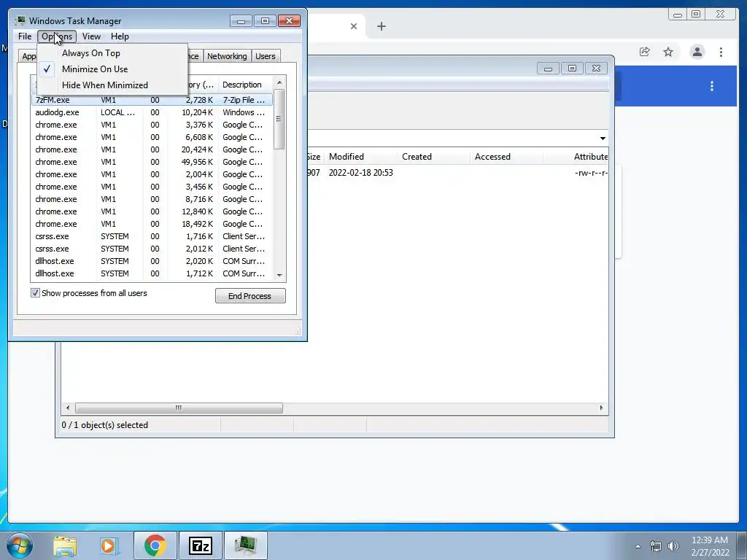Switch to the Users tab
The image size is (747, 560).
pos(266,56)
